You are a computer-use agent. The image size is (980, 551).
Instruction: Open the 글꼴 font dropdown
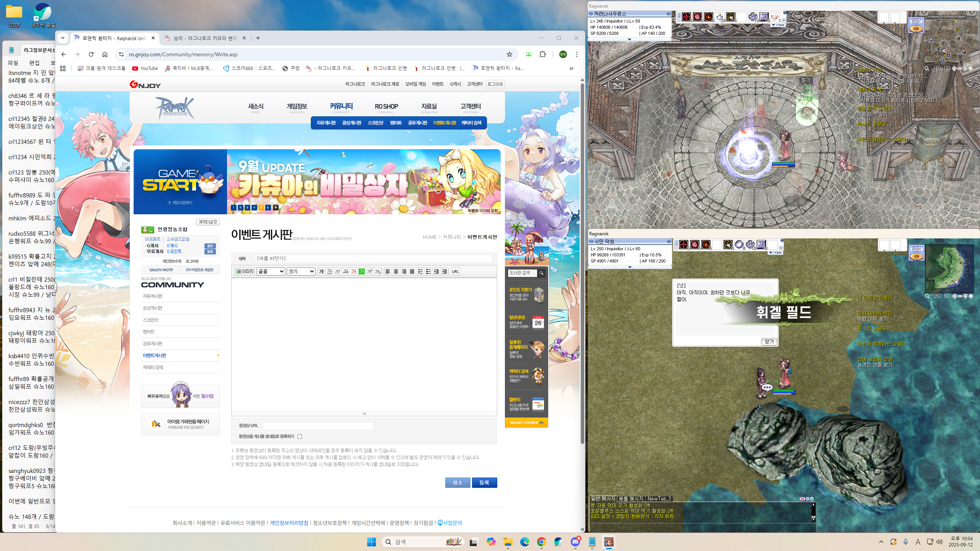point(271,271)
